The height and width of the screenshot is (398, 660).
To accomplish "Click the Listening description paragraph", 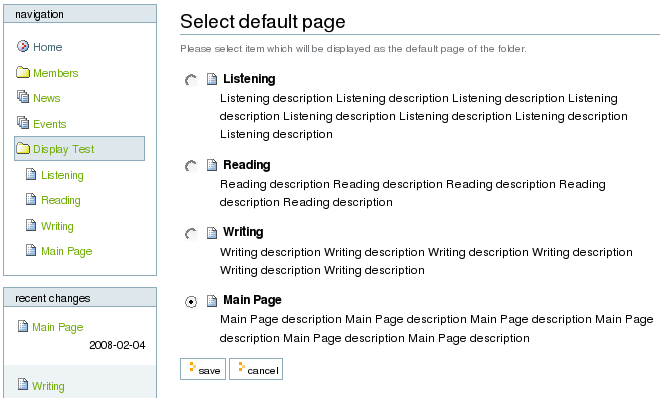I will (x=423, y=116).
